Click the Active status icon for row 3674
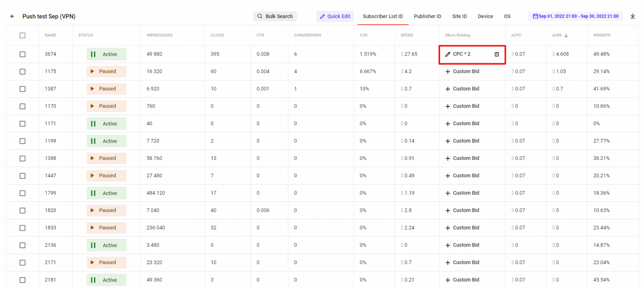 pyautogui.click(x=94, y=54)
